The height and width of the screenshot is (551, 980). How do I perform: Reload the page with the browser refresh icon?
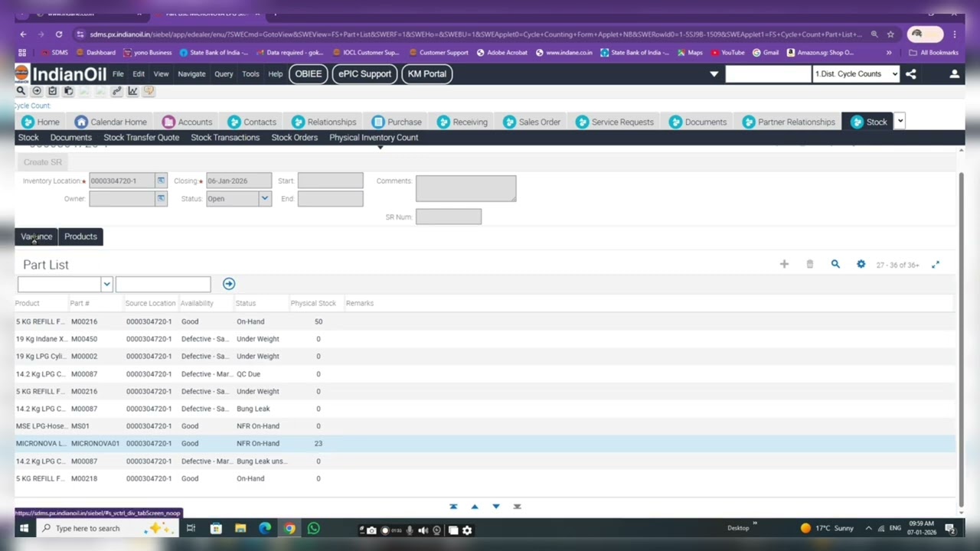click(59, 34)
